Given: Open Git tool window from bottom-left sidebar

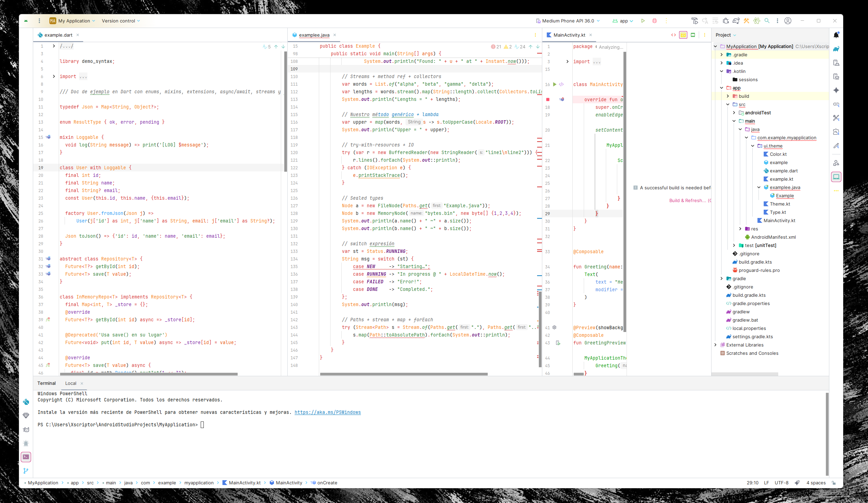Looking at the screenshot, I should (x=26, y=471).
